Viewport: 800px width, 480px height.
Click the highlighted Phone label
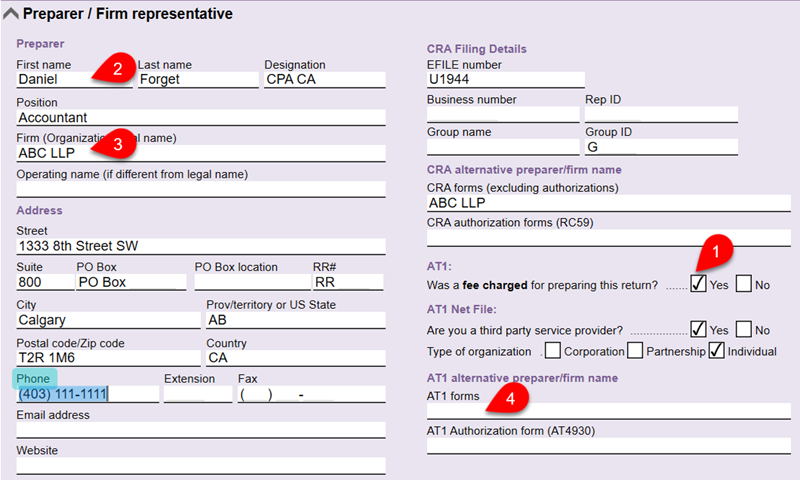click(36, 379)
